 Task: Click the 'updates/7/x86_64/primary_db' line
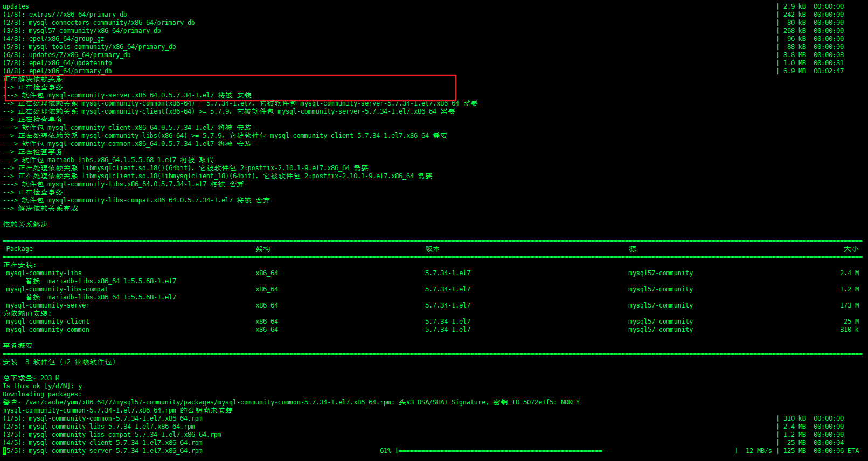67,55
